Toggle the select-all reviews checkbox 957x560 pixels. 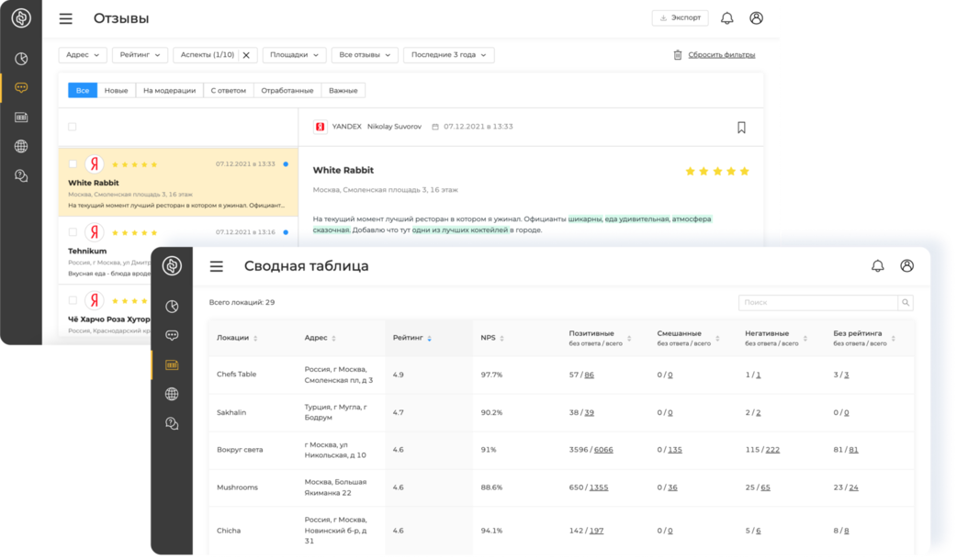(x=72, y=127)
